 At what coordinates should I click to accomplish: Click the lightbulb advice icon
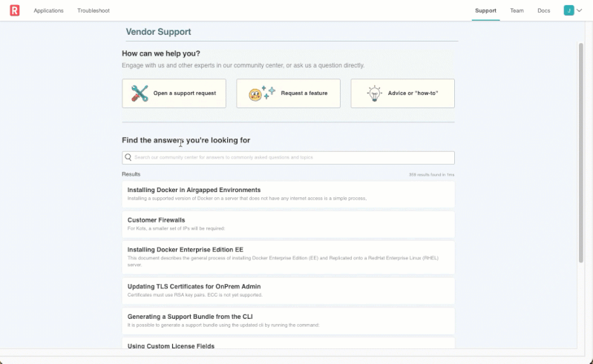pyautogui.click(x=376, y=93)
